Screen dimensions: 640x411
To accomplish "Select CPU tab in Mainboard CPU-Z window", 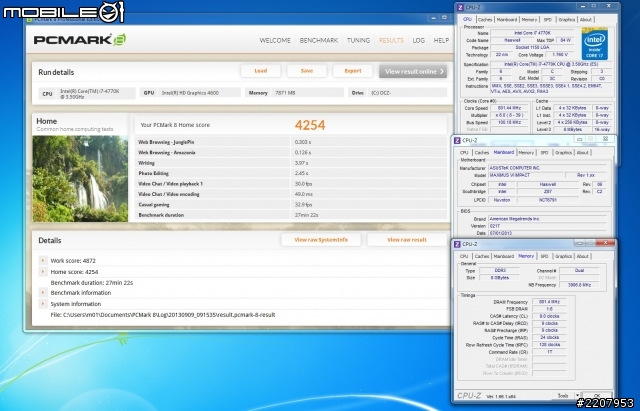I will pos(464,153).
